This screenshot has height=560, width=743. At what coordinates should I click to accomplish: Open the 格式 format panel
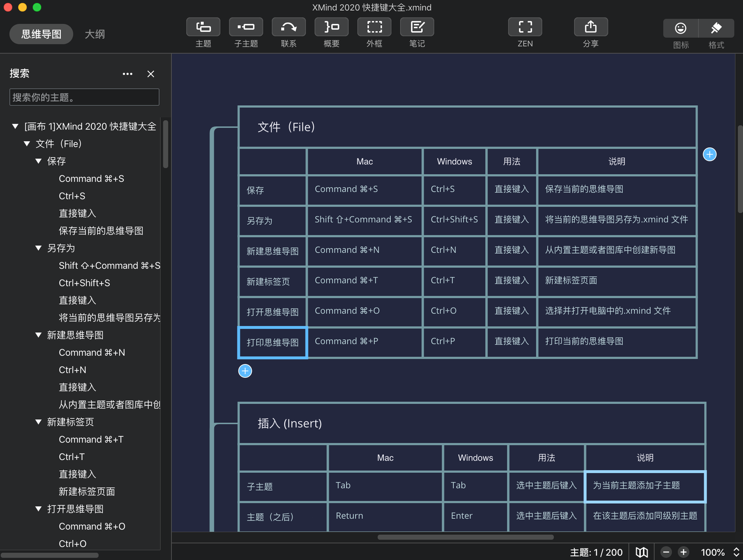716,33
